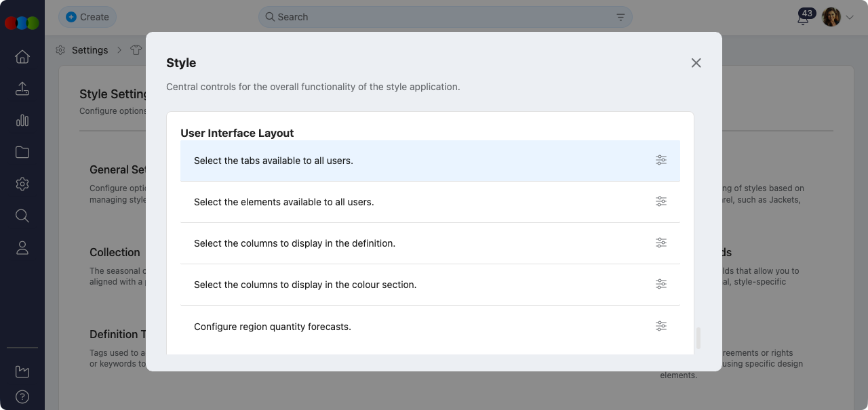Open the upload icon in sidebar
The image size is (868, 410).
tap(22, 89)
